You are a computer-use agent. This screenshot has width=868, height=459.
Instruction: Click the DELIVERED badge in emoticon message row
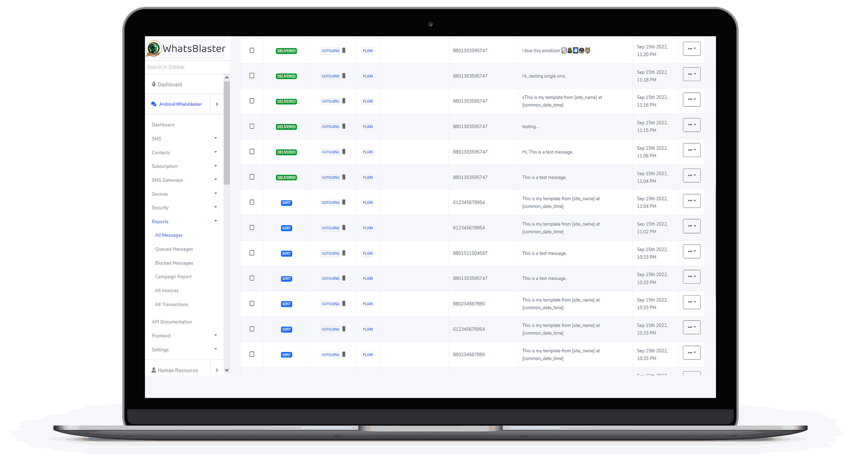pyautogui.click(x=286, y=51)
